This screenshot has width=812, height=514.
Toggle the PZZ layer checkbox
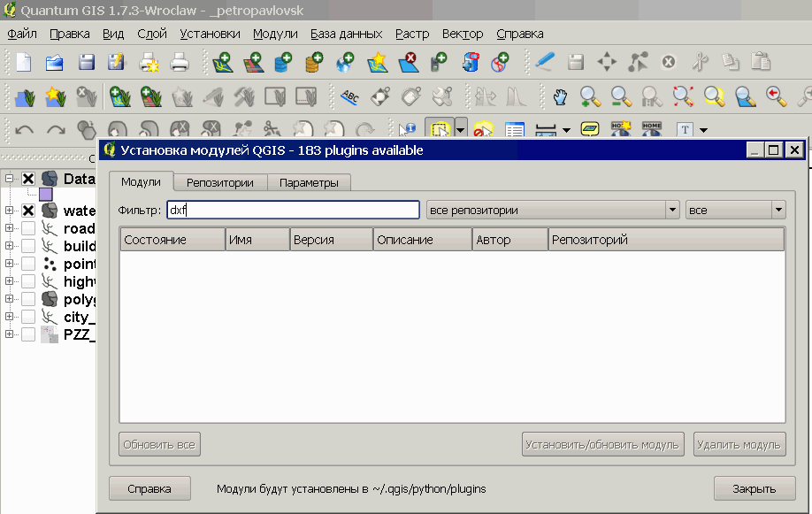coord(28,334)
